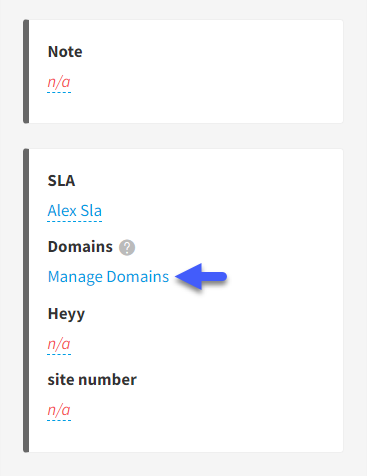Open the Manage Domains link
Image resolution: width=367 pixels, height=476 pixels.
108,277
